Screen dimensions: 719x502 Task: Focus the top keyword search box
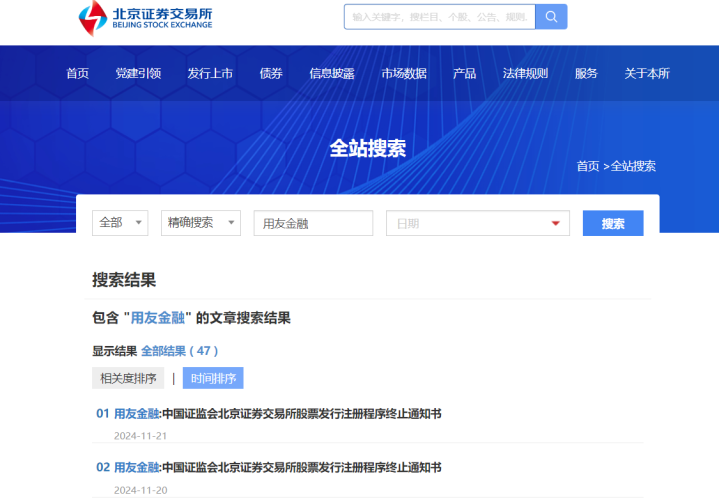coord(439,17)
